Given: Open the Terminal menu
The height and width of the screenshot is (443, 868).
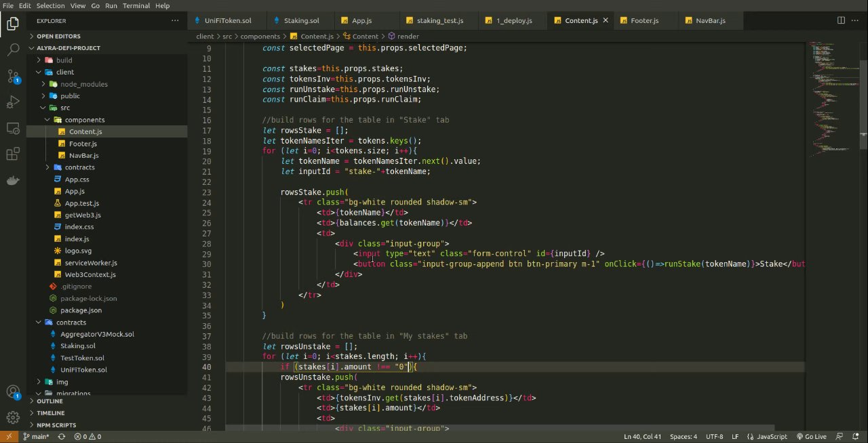Looking at the screenshot, I should pos(136,5).
